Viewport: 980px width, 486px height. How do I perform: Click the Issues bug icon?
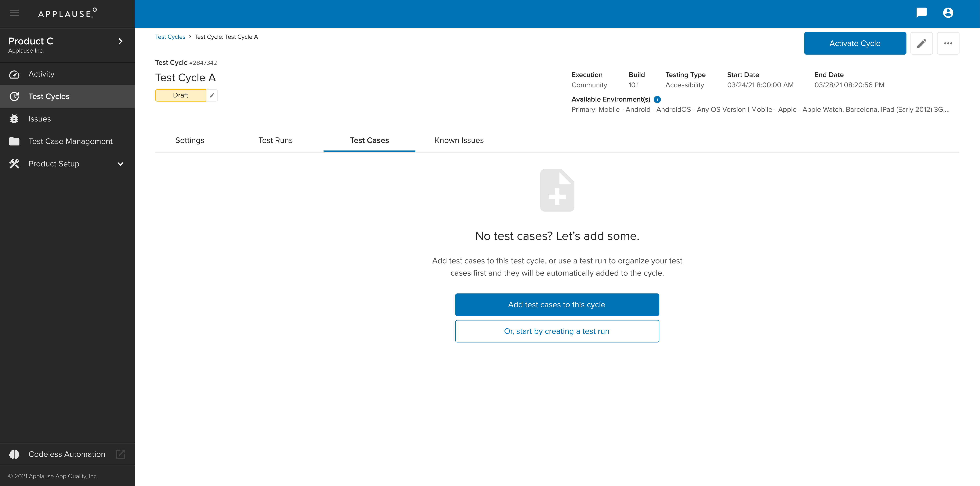pos(14,119)
